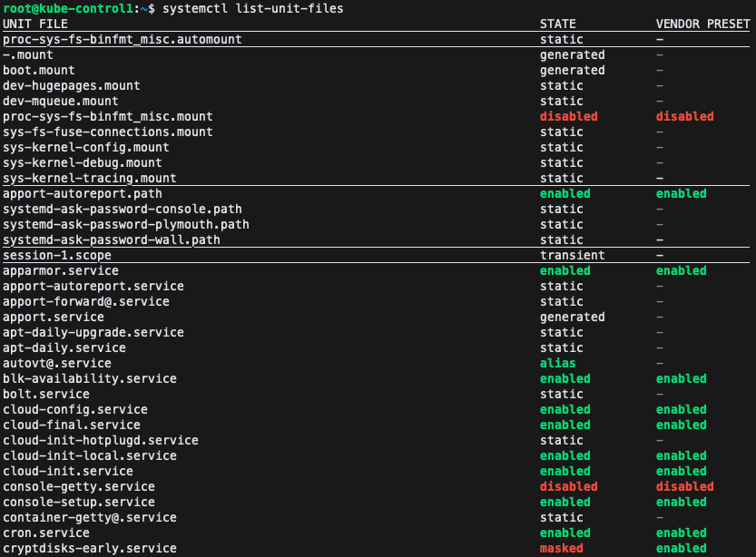The image size is (756, 557).
Task: Click the green 'alias' state value
Action: pyautogui.click(x=558, y=363)
